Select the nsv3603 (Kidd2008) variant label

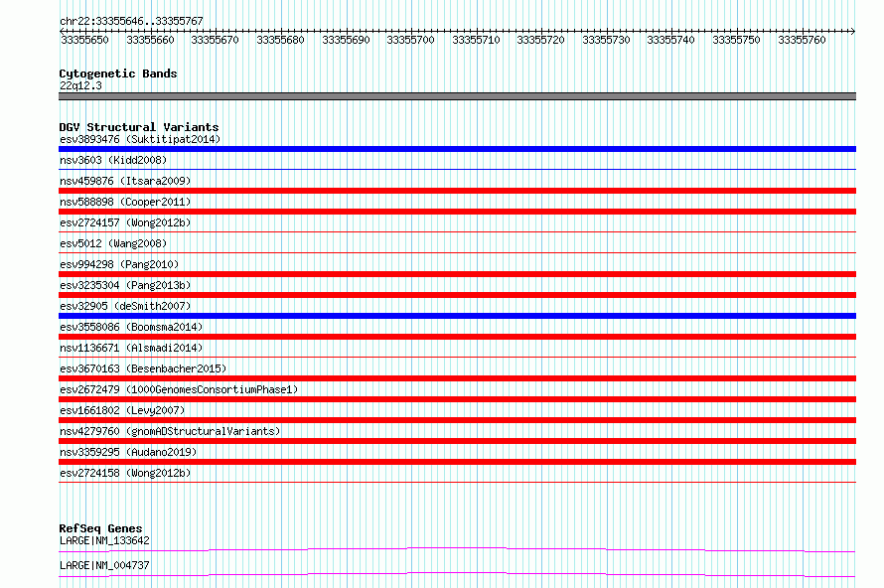click(x=113, y=160)
